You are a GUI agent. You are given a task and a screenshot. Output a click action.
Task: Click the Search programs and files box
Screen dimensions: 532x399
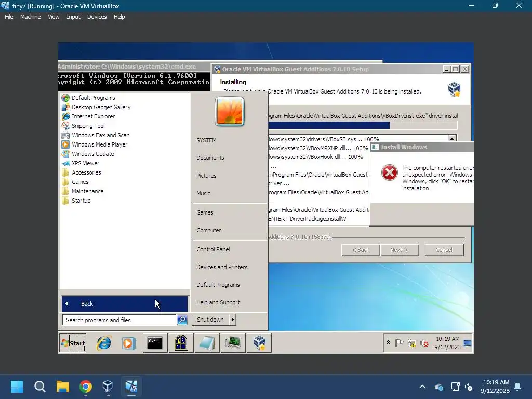click(119, 320)
